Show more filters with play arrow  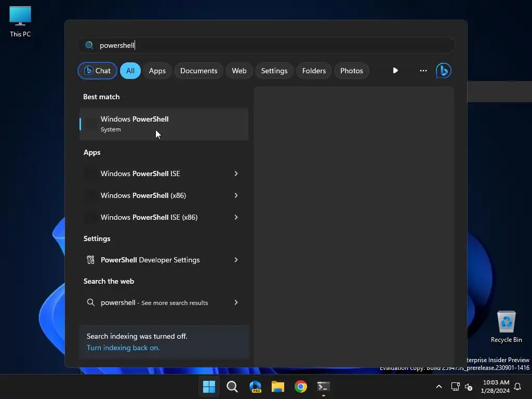pyautogui.click(x=395, y=71)
